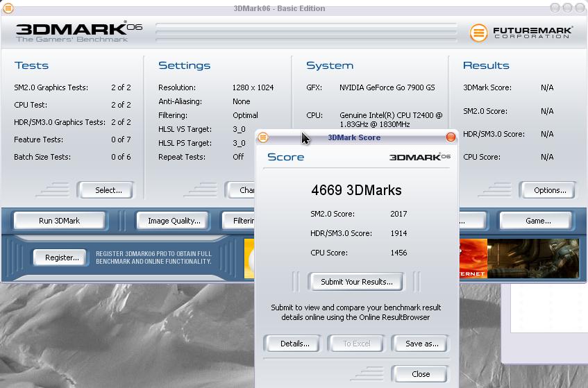Click the 3DMark06 logo inside Score dialog

(419, 157)
